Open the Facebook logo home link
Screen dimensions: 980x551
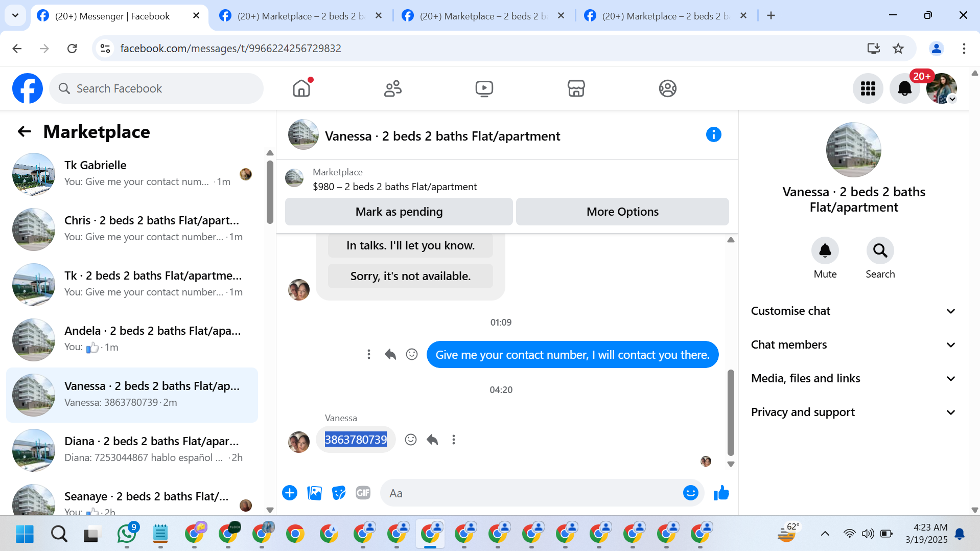pyautogui.click(x=28, y=88)
